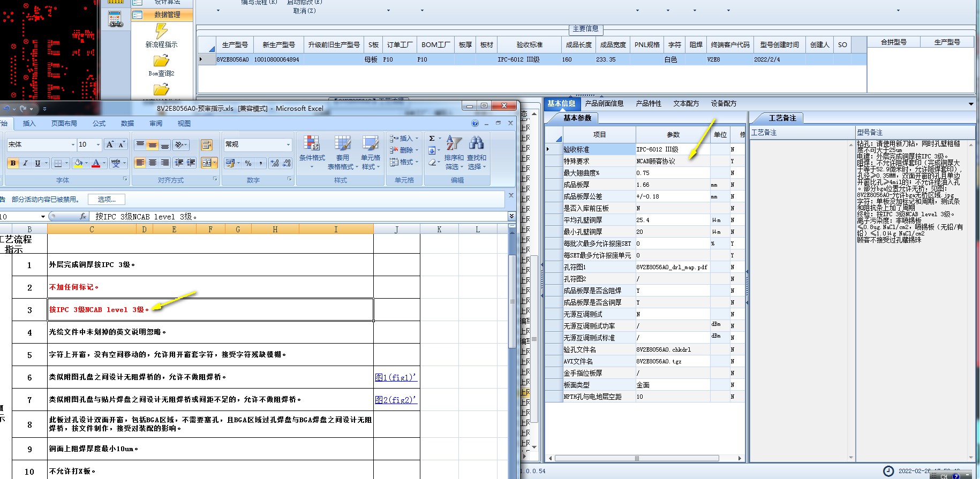980x479 pixels.
Task: Open 排序和筛选 sort and filter
Action: 454,152
